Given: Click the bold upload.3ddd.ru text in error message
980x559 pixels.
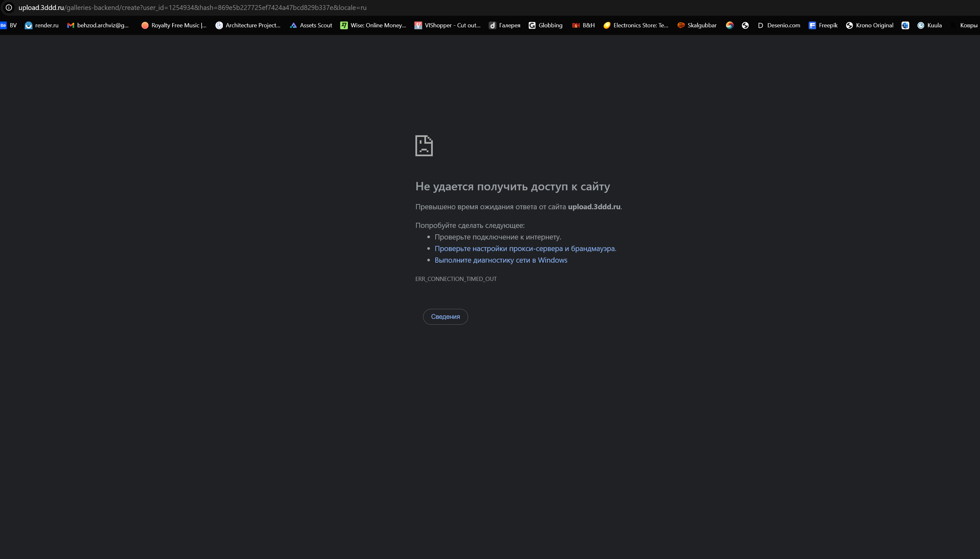Looking at the screenshot, I should pyautogui.click(x=594, y=207).
